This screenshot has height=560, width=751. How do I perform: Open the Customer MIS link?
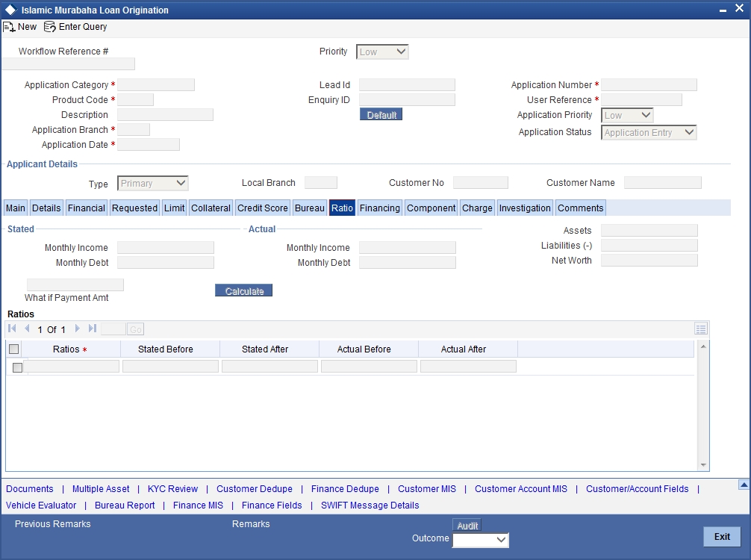(427, 488)
